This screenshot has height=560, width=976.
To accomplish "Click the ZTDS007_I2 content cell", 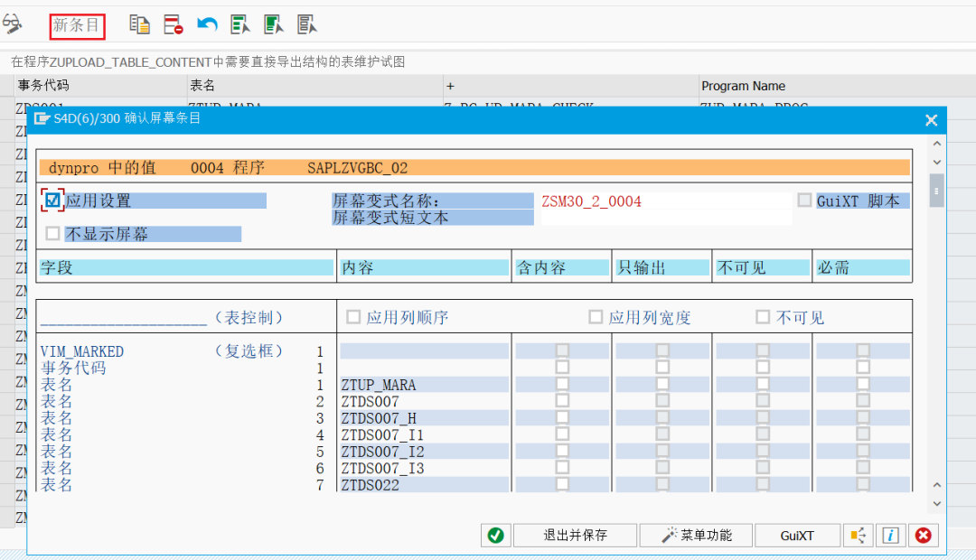I will 424,452.
